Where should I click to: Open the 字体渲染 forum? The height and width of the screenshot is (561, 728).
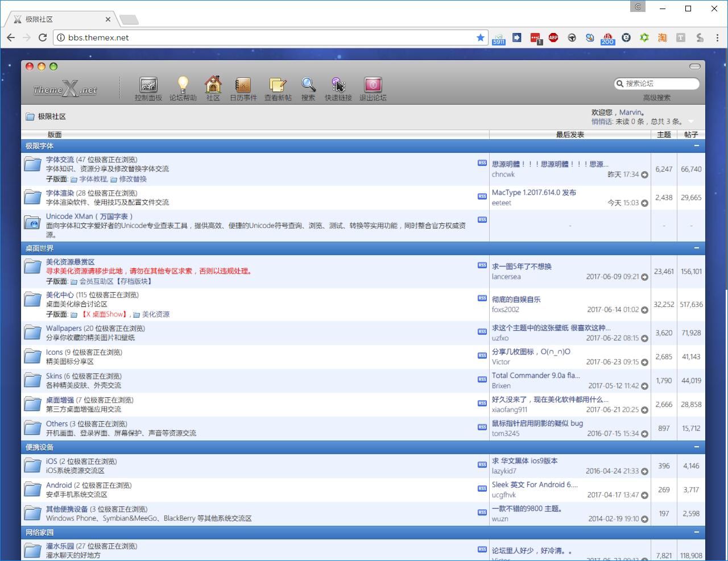point(60,193)
